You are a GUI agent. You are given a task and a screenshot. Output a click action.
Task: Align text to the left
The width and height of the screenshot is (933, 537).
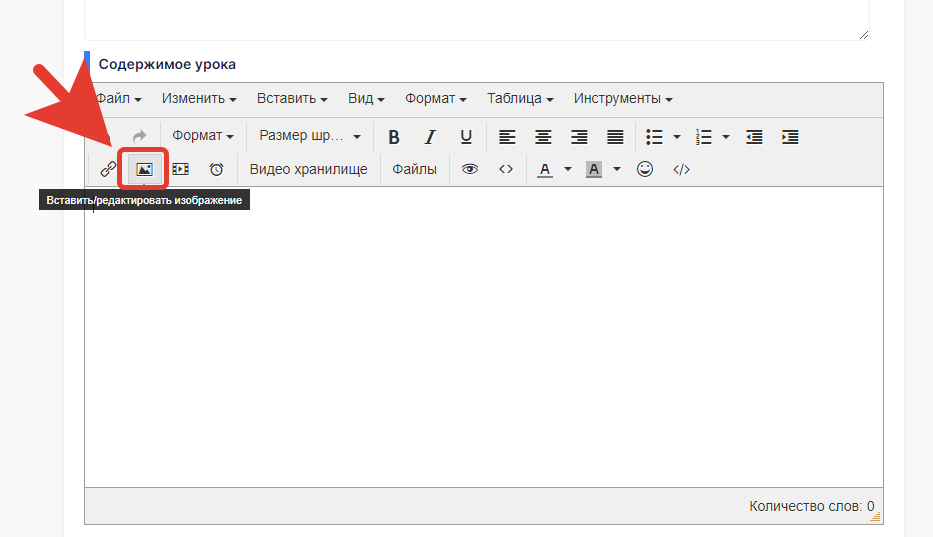507,137
